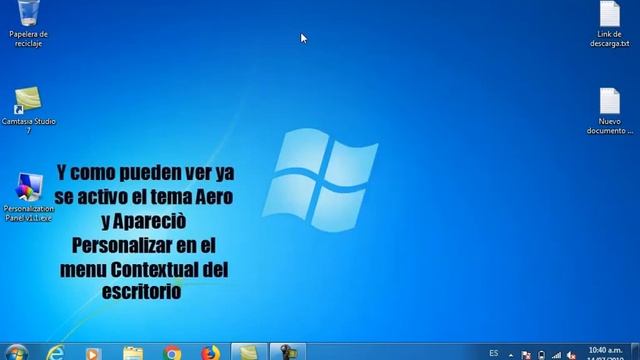The image size is (640, 360).
Task: Show hidden system tray icons
Action: (511, 356)
